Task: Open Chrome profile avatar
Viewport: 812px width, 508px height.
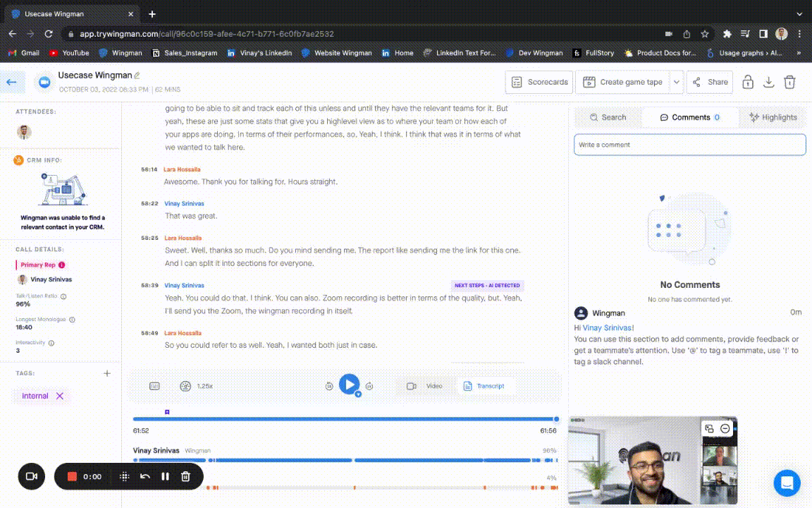Action: tap(782, 34)
